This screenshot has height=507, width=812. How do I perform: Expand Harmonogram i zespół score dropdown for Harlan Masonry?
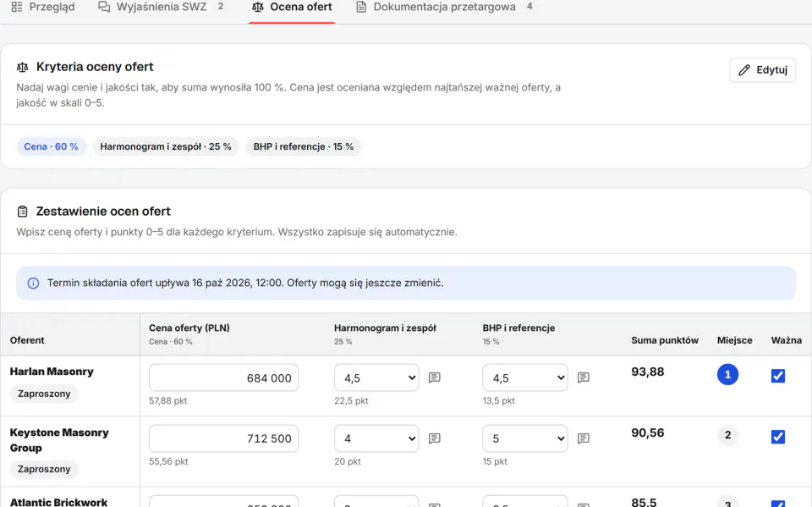tap(376, 377)
